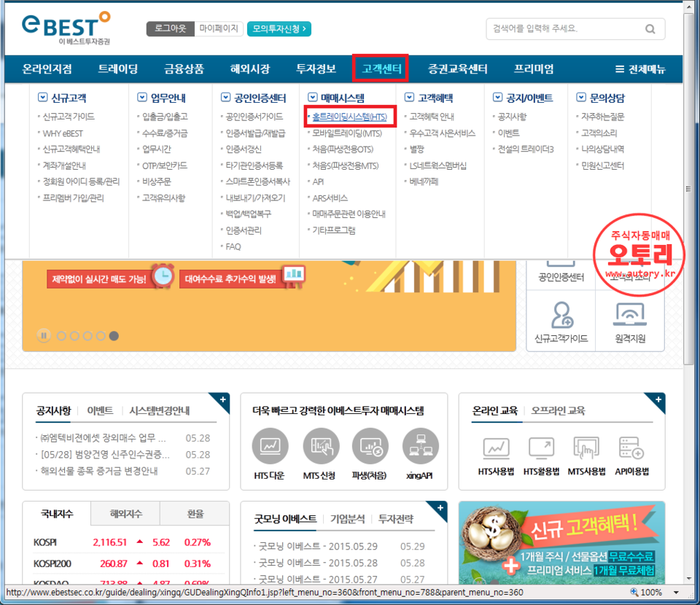
Task: Expand 문의상담 section arrow
Action: coord(581,97)
